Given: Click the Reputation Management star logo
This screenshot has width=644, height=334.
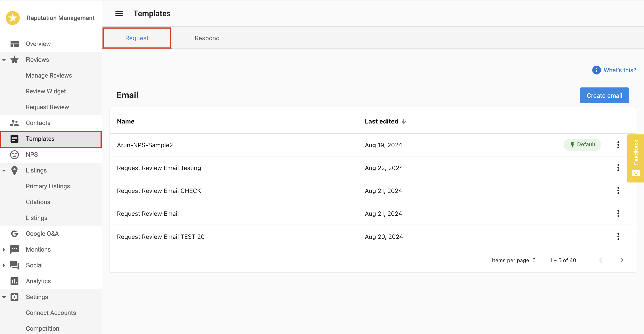Looking at the screenshot, I should coord(13,18).
